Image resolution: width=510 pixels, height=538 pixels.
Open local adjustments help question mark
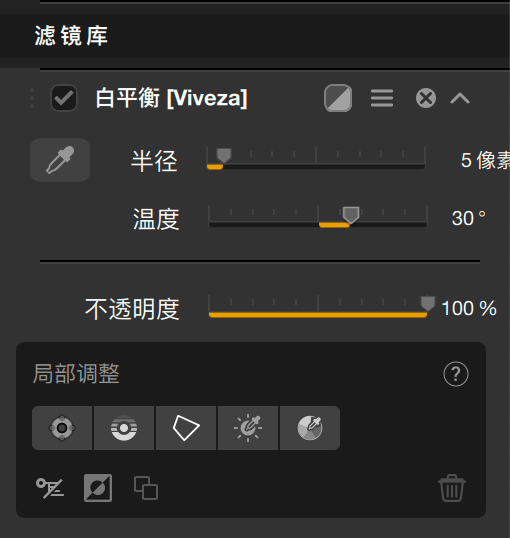456,374
